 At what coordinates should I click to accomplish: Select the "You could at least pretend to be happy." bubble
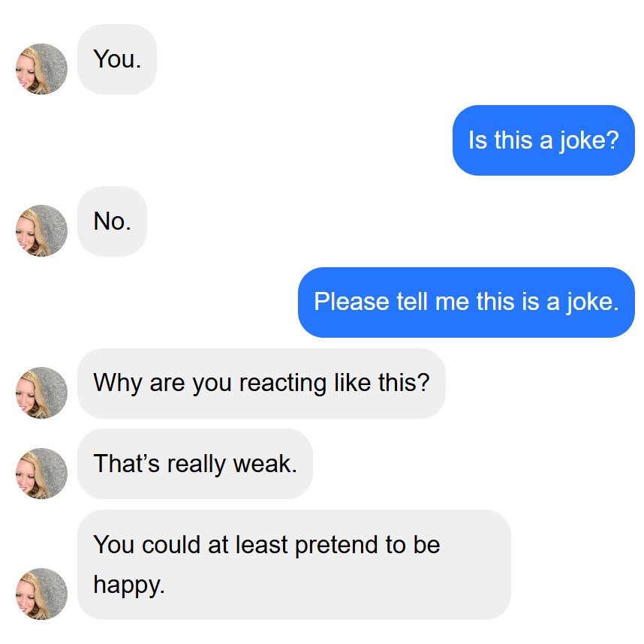pyautogui.click(x=293, y=564)
